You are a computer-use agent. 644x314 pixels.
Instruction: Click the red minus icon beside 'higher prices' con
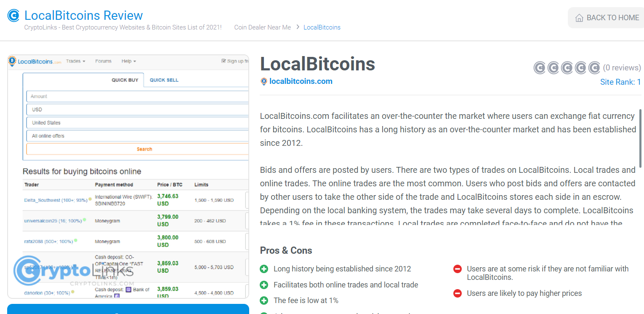coord(458,293)
